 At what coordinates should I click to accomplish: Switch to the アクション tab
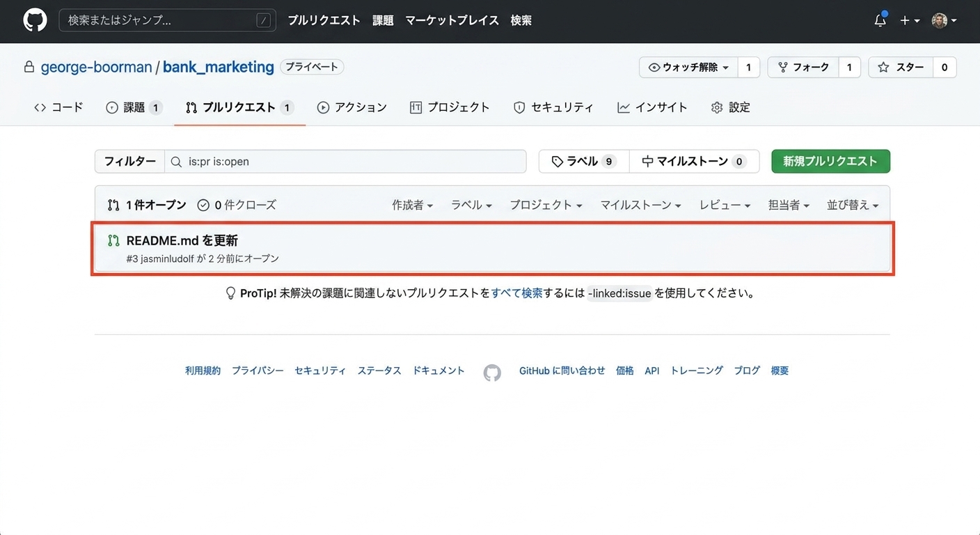351,107
